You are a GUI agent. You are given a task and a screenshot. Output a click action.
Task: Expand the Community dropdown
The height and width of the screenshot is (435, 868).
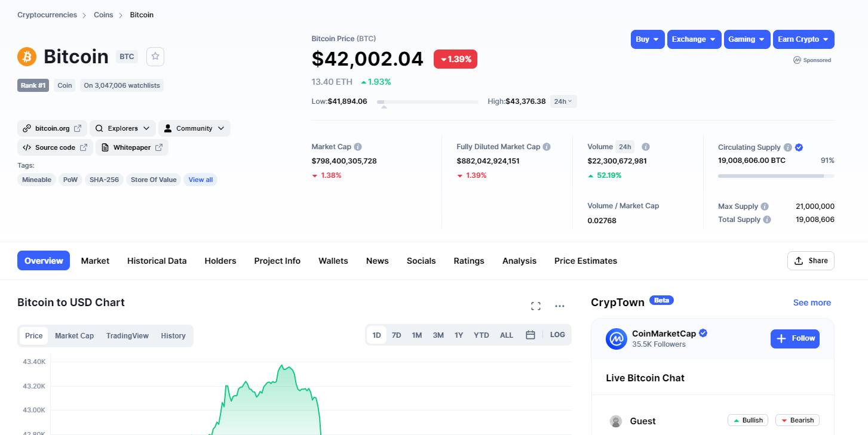point(194,128)
